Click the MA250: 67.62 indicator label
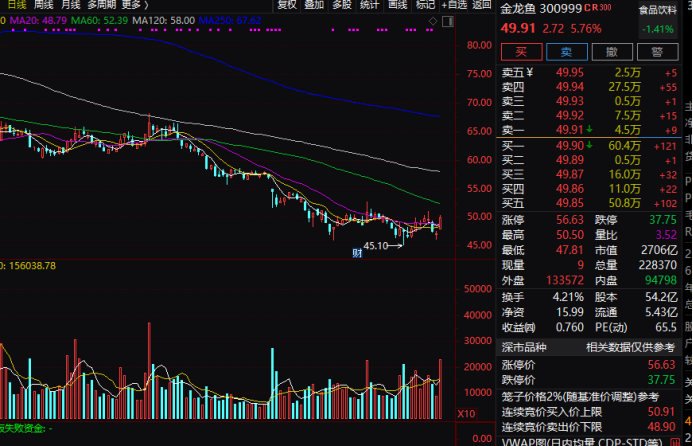 (230, 20)
